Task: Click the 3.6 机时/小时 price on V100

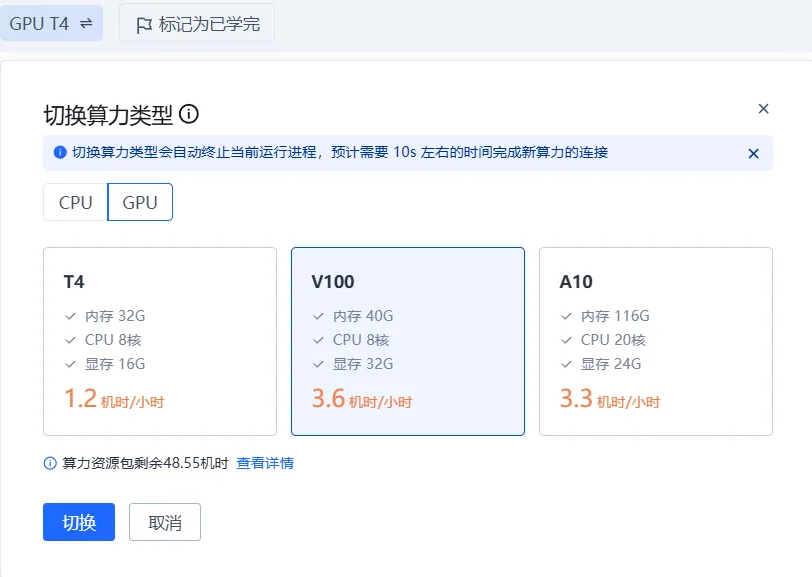Action: (362, 399)
